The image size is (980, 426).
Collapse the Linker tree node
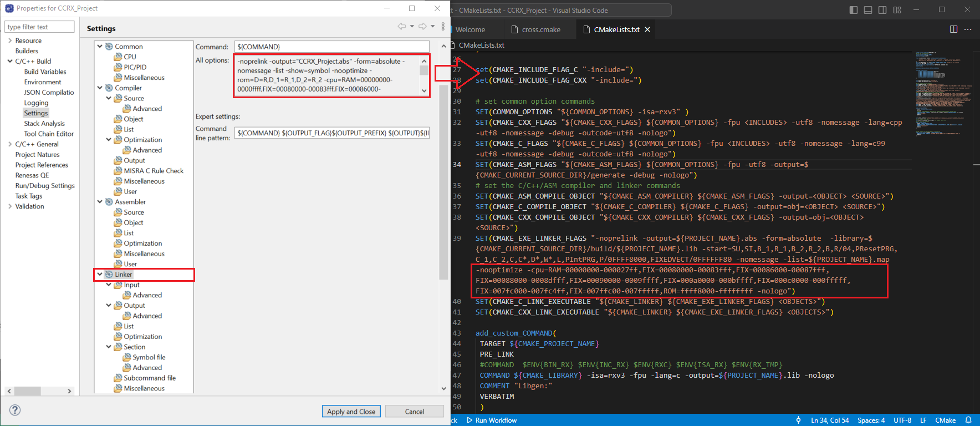[x=100, y=275]
